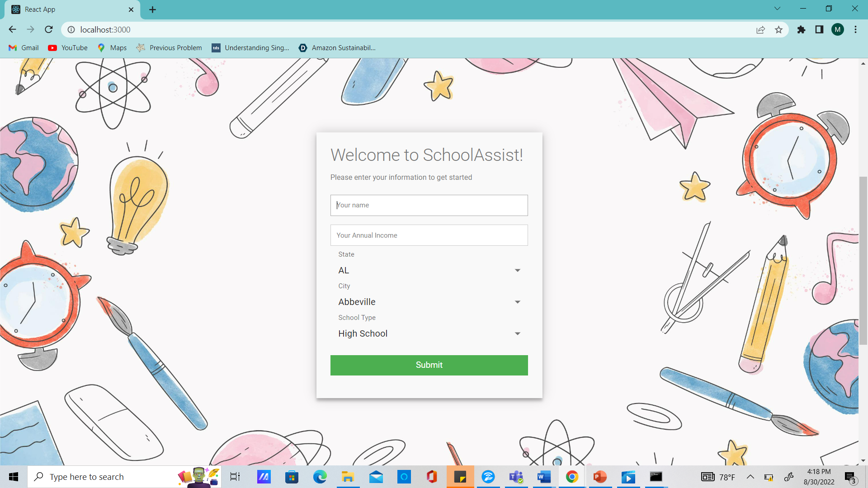Open the City dropdown showing Abbeville

(429, 302)
